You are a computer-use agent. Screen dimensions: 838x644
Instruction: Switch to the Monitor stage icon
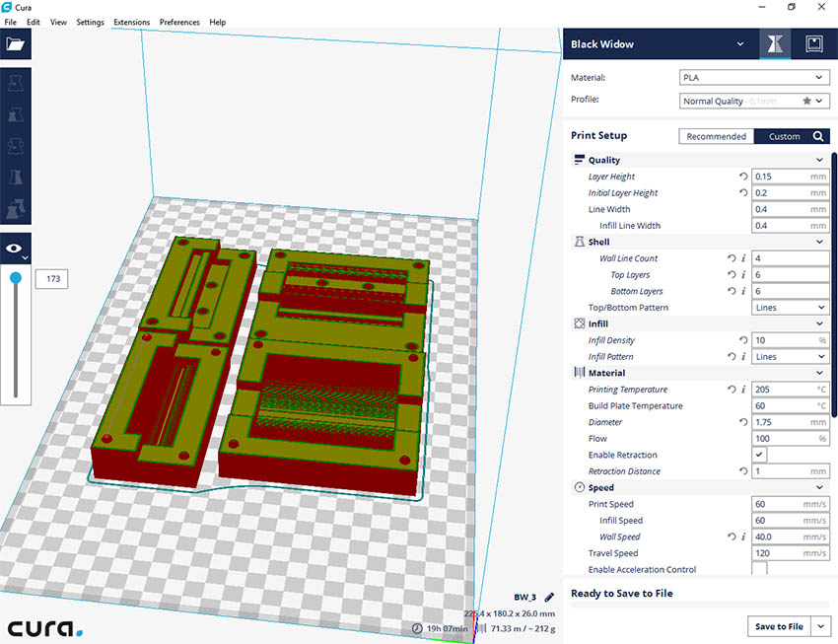click(814, 43)
